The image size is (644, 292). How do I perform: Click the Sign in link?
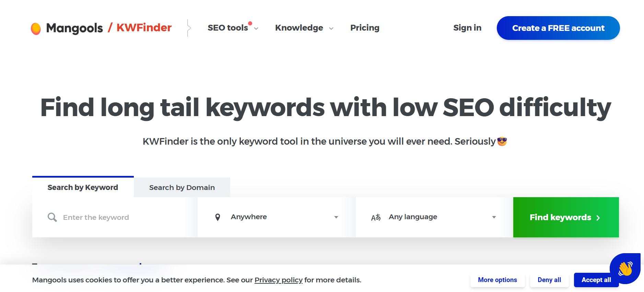coord(467,28)
